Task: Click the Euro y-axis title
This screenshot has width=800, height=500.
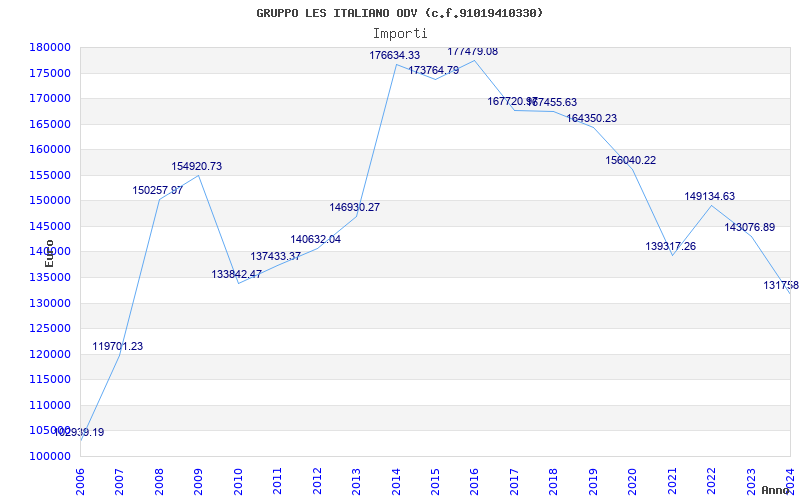Action: click(49, 253)
